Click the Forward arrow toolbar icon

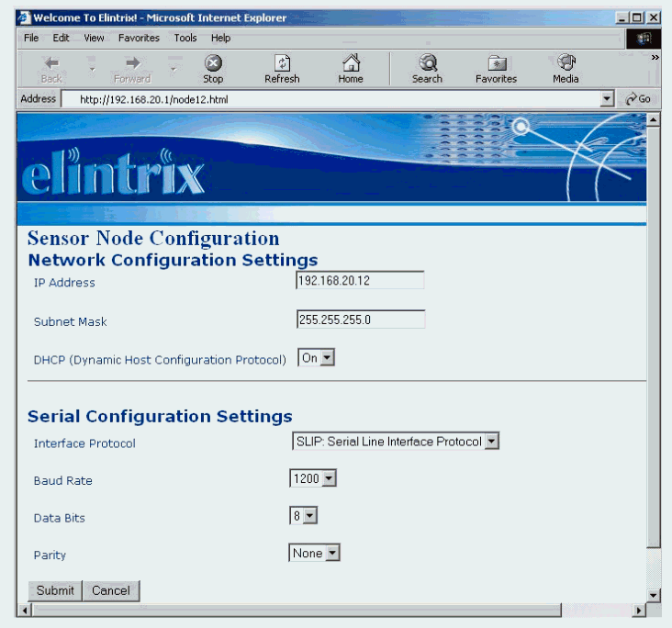pos(132,63)
